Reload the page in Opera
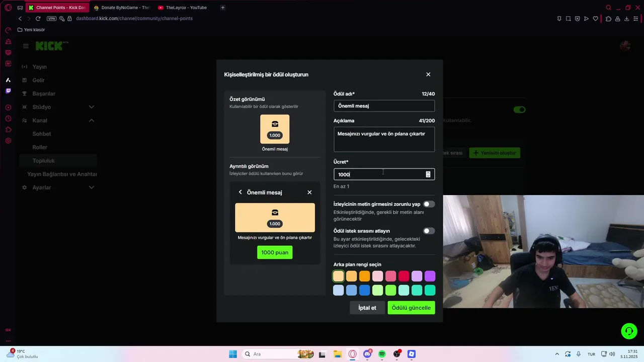644x362 pixels. [38, 19]
